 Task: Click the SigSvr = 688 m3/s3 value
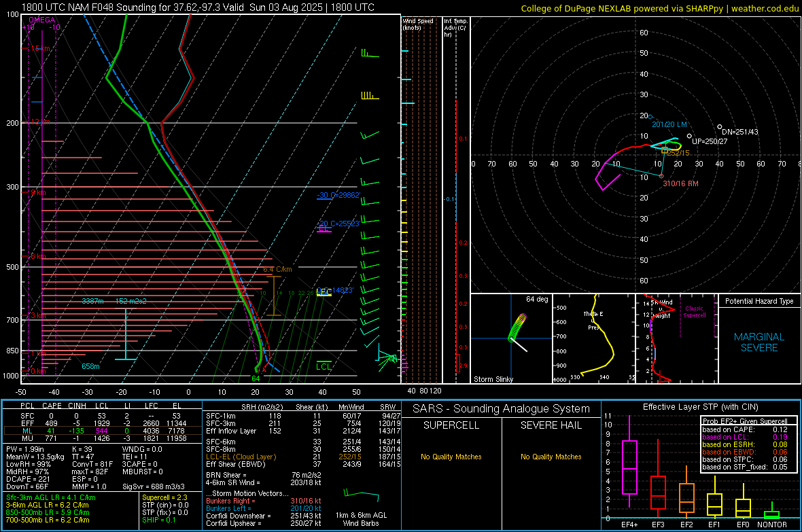tap(154, 487)
